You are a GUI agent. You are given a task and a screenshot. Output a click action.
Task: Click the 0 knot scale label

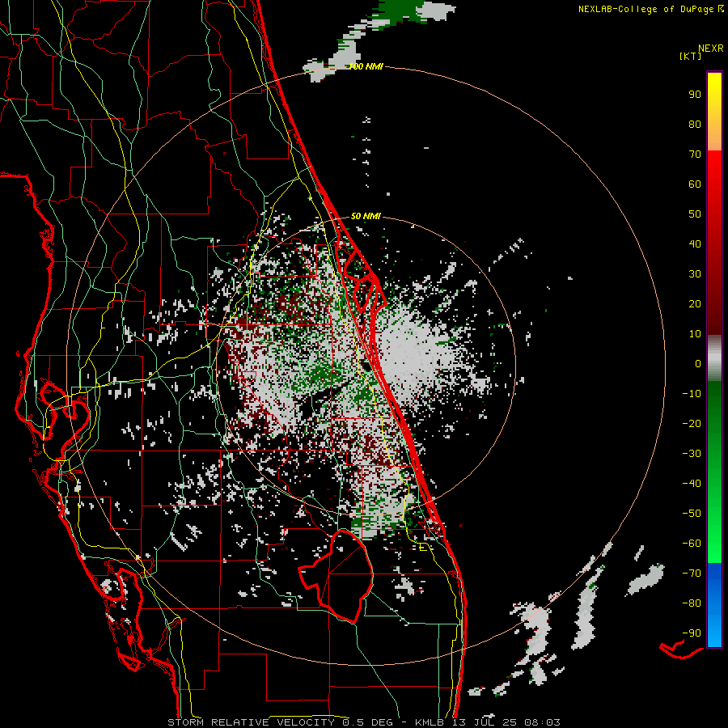[698, 363]
